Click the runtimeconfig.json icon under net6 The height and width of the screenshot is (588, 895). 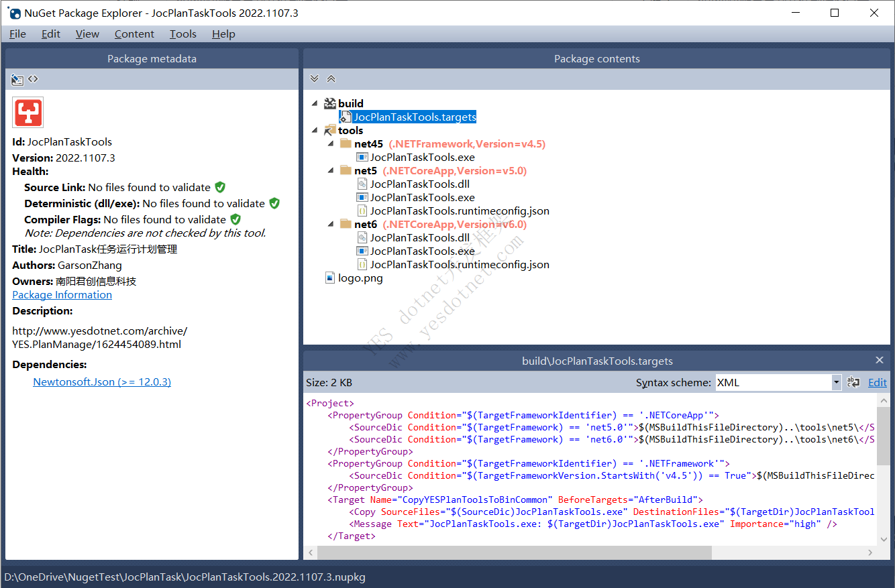pos(362,264)
